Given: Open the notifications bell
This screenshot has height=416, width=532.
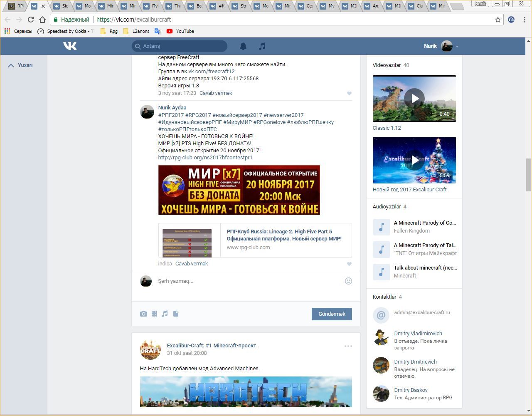Looking at the screenshot, I should [243, 46].
